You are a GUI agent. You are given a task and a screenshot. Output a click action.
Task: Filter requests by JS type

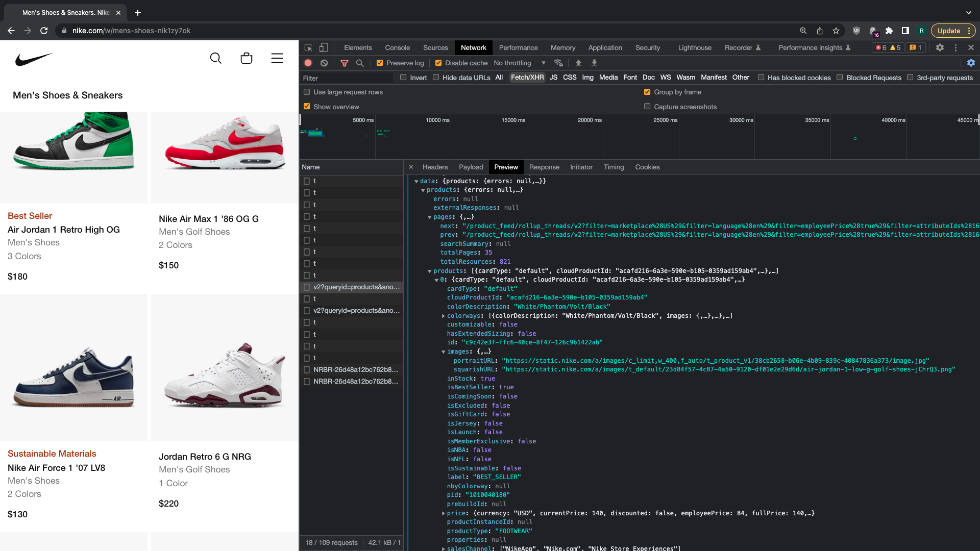553,78
